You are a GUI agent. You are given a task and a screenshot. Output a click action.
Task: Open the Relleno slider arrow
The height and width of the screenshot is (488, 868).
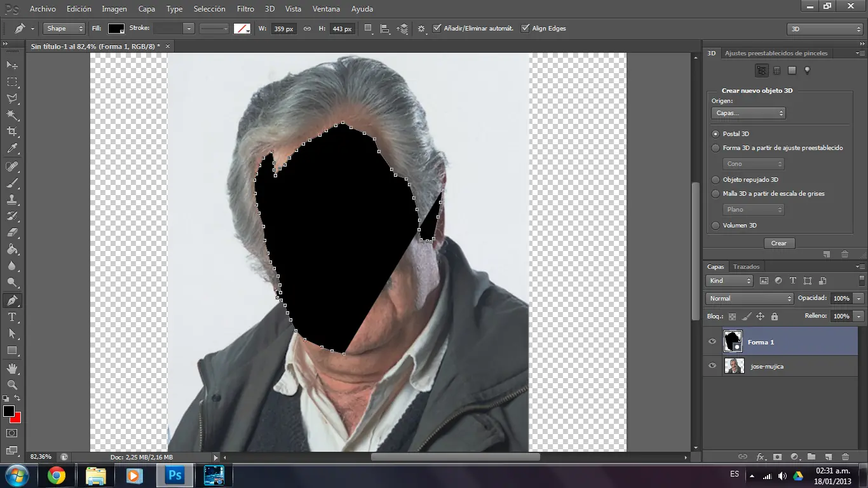(x=859, y=316)
